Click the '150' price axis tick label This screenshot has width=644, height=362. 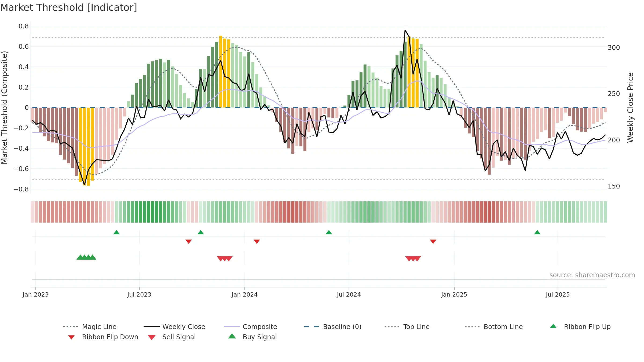click(x=614, y=186)
